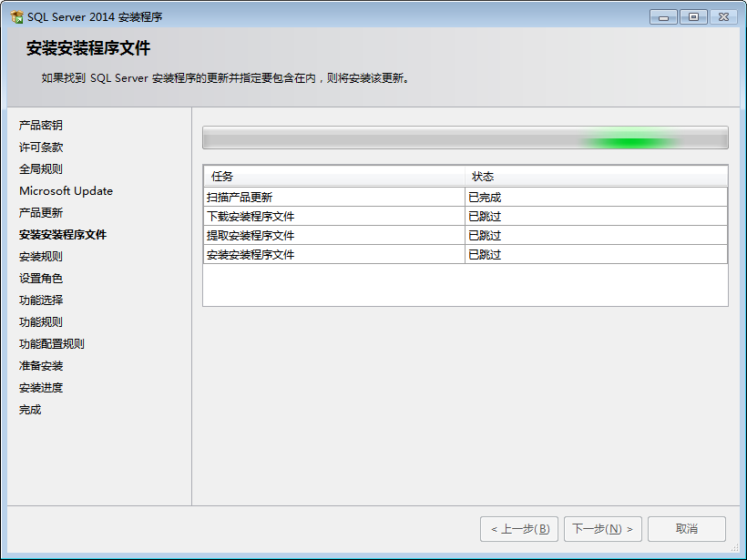Open the 功能选择 step
The width and height of the screenshot is (747, 560).
pyautogui.click(x=40, y=300)
